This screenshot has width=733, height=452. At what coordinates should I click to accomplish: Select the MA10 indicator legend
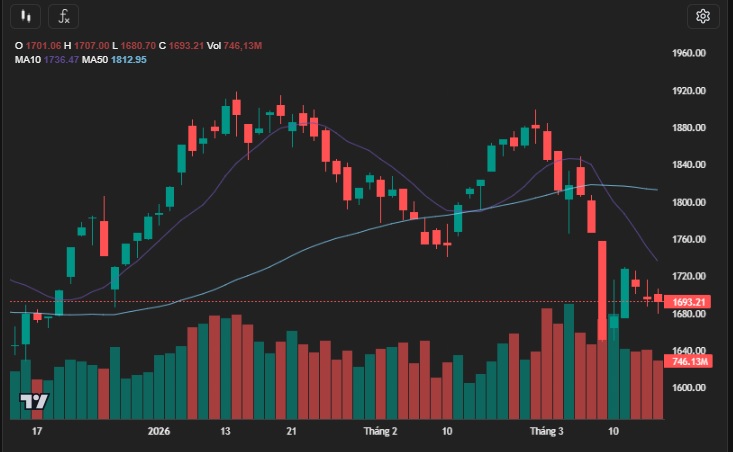click(x=26, y=60)
